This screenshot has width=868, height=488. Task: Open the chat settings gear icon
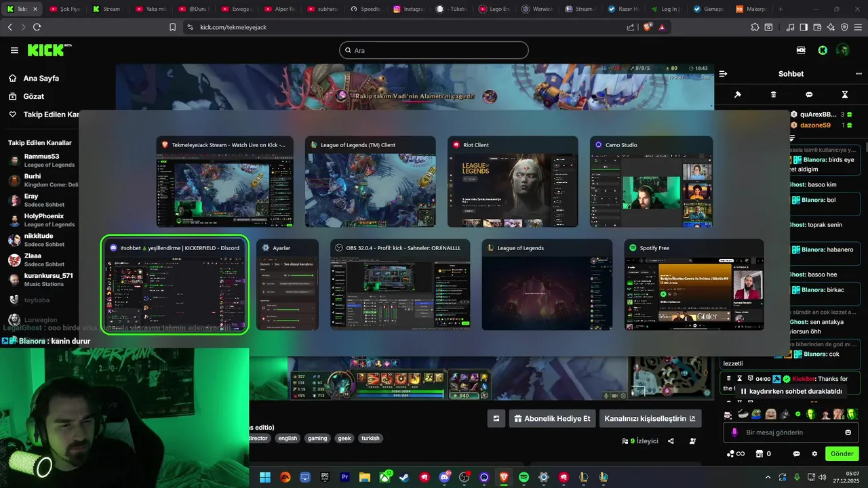point(814,453)
